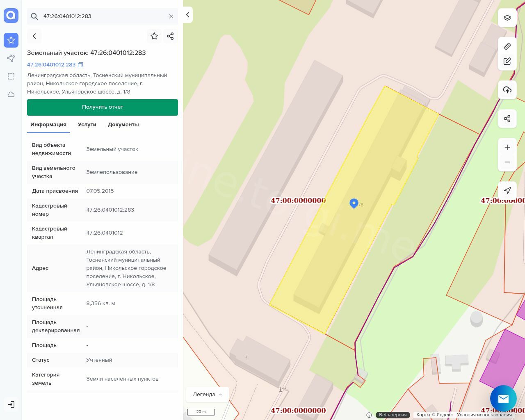Activate the draw/edit tool on map
This screenshot has width=525, height=420.
tap(507, 62)
